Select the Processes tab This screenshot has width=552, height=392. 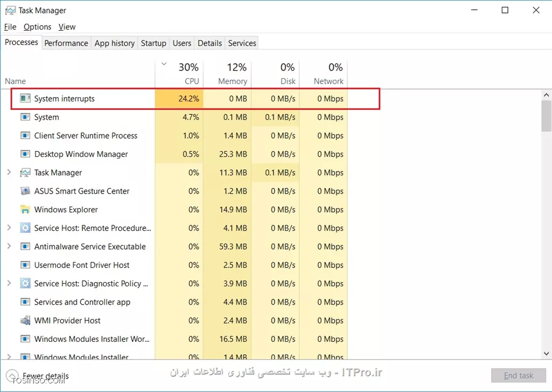(x=22, y=42)
